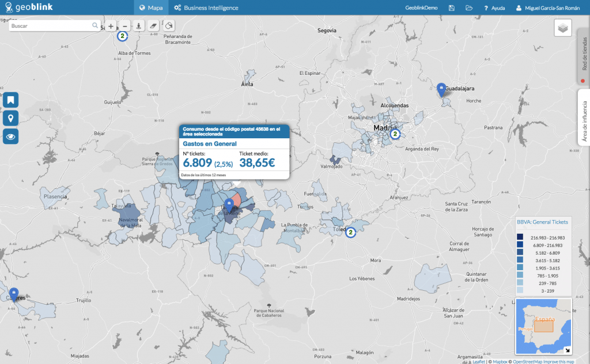Select the eraser tool
This screenshot has height=364, width=590.
[x=153, y=26]
